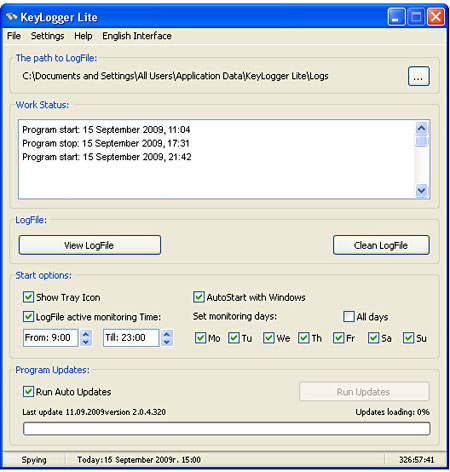Open the English Interface menu
This screenshot has width=450, height=472.
pos(137,36)
